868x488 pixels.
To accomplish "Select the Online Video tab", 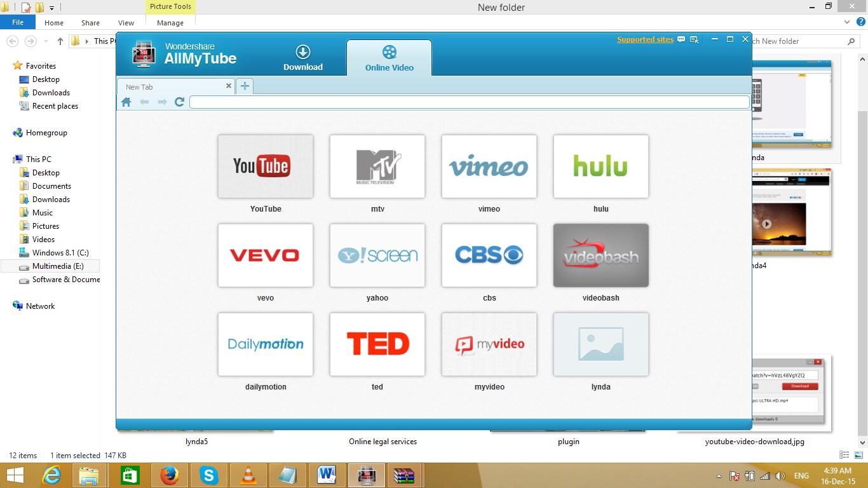I will pyautogui.click(x=389, y=58).
